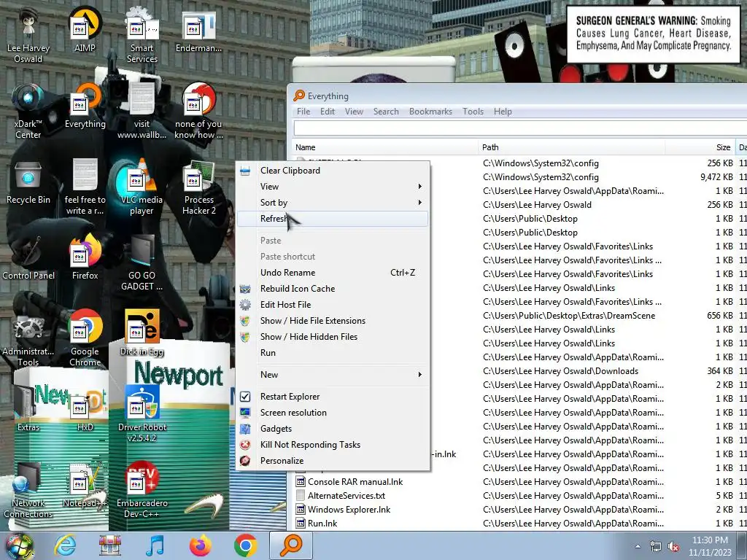747x560 pixels.
Task: Open the Enderman desktop shortcut
Action: click(x=198, y=29)
